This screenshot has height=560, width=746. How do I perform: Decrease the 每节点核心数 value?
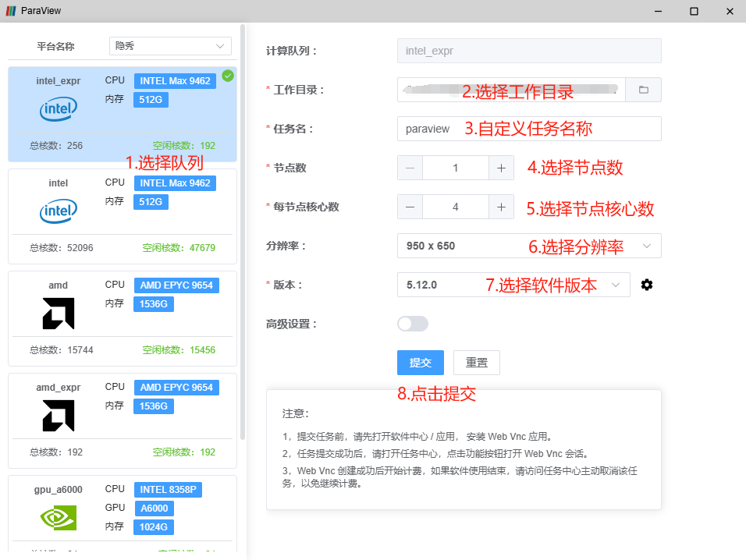410,207
